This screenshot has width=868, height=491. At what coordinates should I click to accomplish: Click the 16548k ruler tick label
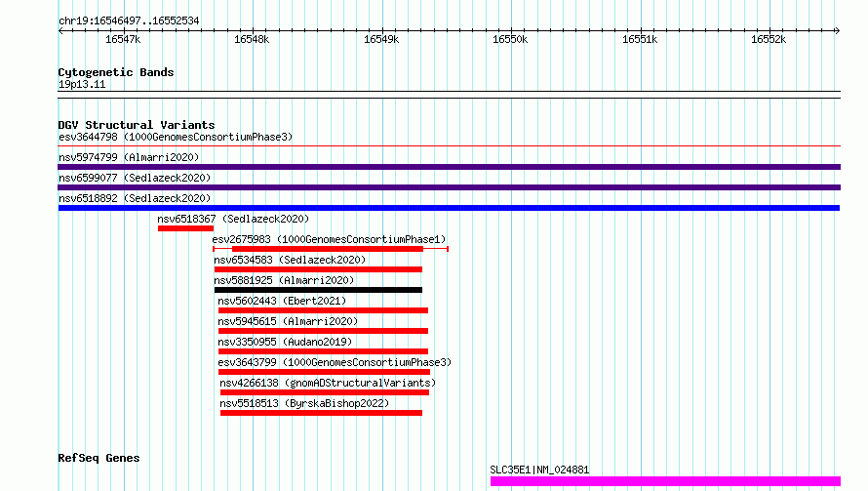[x=252, y=39]
